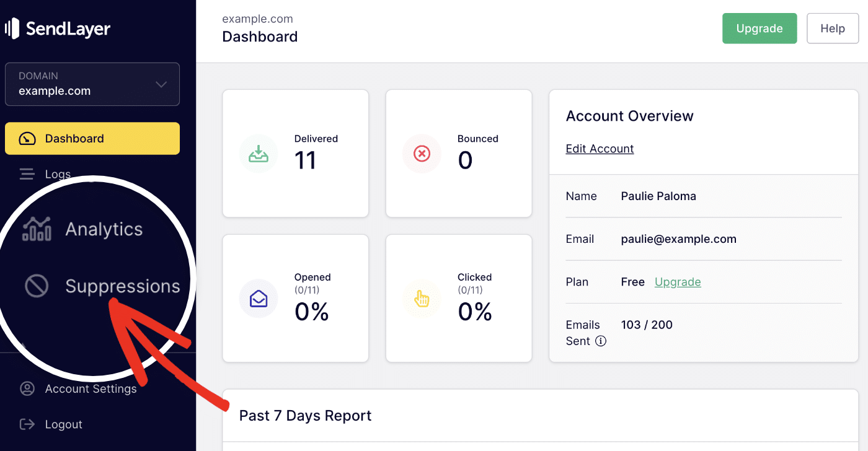This screenshot has width=868, height=451.
Task: Select the Logs sidebar icon
Action: click(27, 174)
